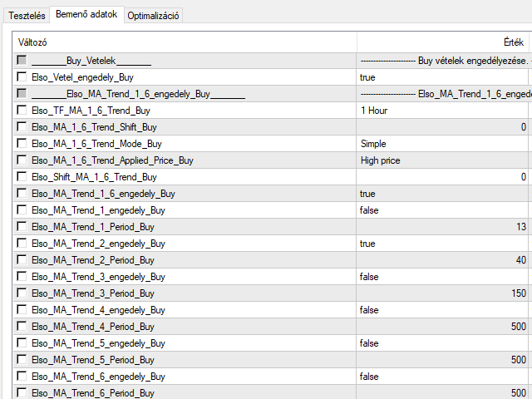Check the Elso_MA_1_6_Trend_Mode_Buy box
The width and height of the screenshot is (532, 399).
22,144
